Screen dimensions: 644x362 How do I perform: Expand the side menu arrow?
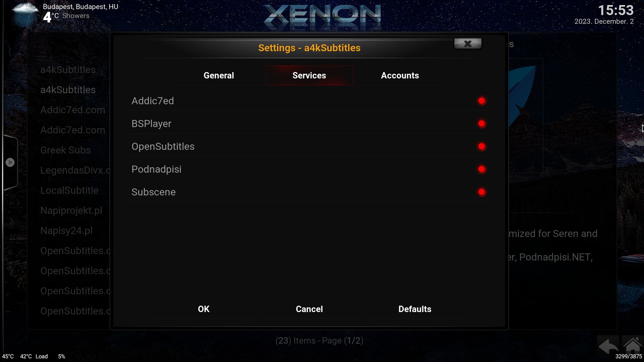(x=10, y=163)
